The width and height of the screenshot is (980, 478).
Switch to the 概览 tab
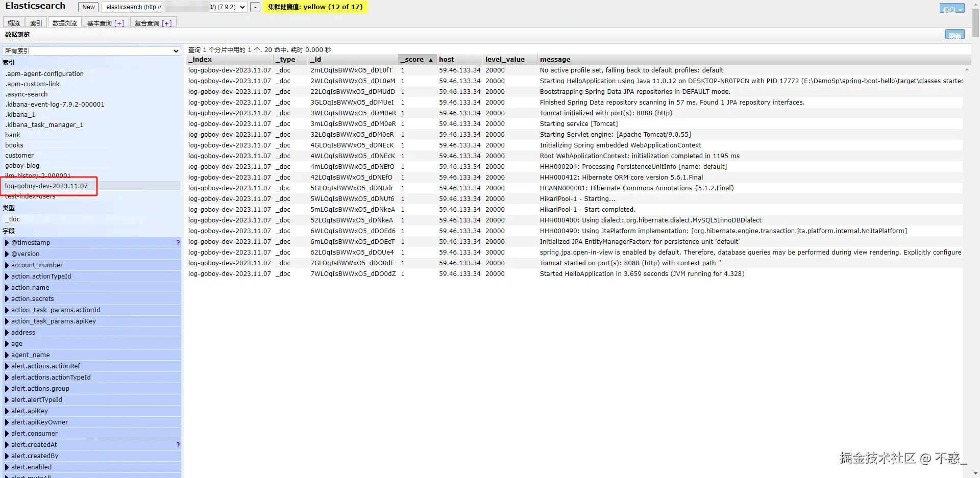click(14, 23)
